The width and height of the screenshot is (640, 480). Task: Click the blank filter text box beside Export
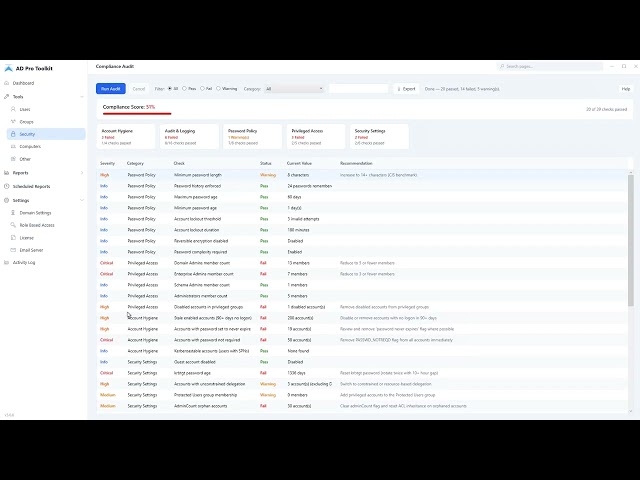coord(359,89)
